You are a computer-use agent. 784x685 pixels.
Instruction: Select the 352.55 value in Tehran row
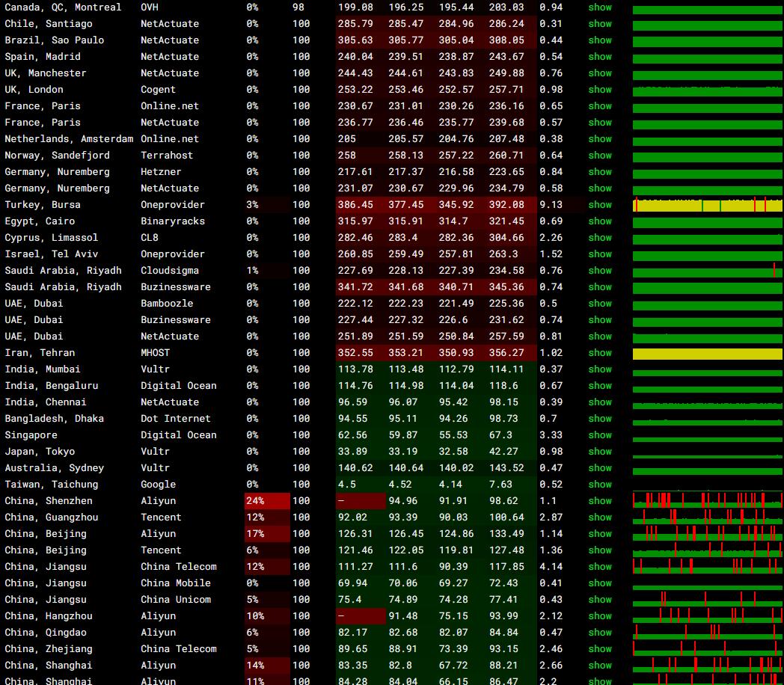click(355, 353)
